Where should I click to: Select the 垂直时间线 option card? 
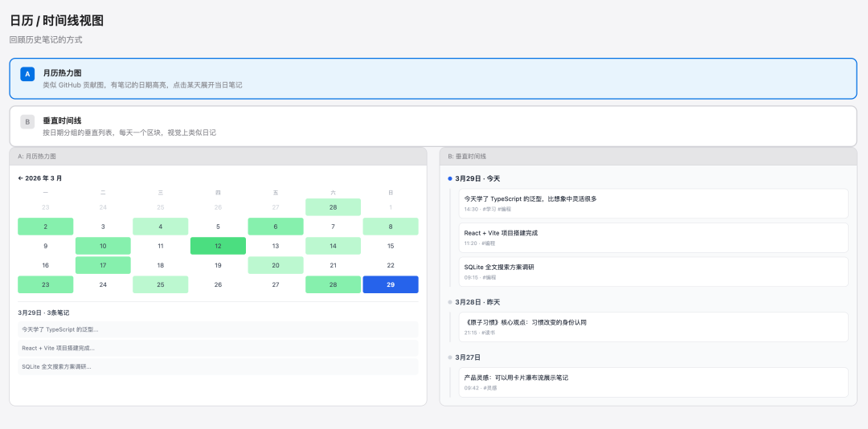click(x=433, y=126)
